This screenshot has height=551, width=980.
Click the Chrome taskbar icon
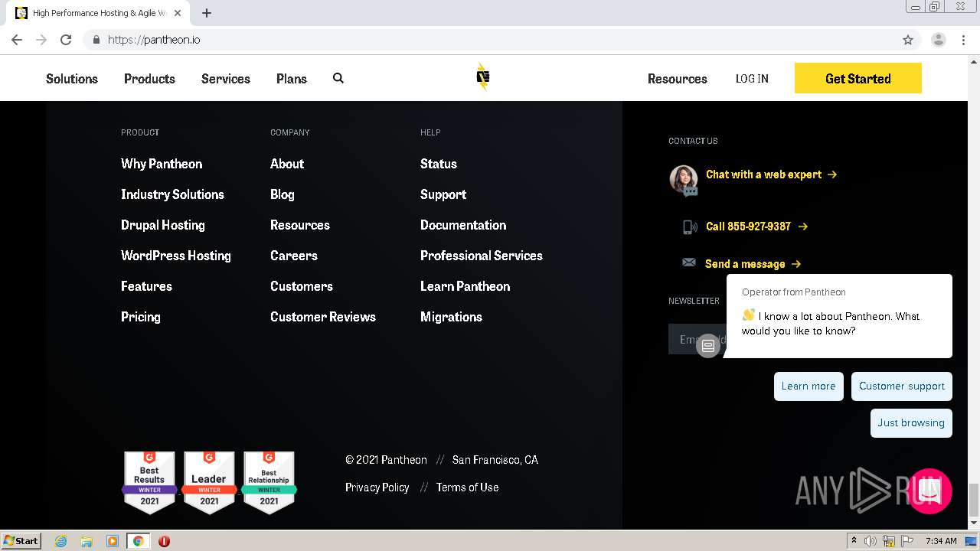(x=138, y=541)
